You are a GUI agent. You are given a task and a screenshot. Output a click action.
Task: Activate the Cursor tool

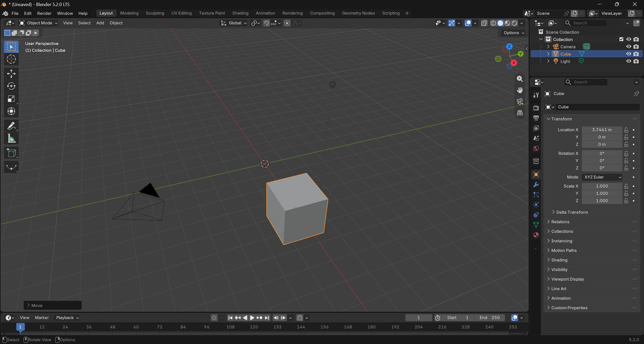(11, 59)
